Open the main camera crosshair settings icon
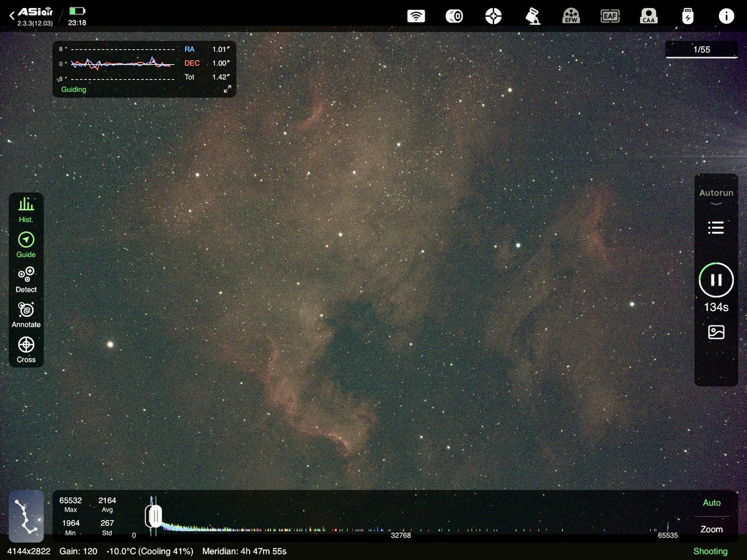This screenshot has height=560, width=747. point(493,16)
